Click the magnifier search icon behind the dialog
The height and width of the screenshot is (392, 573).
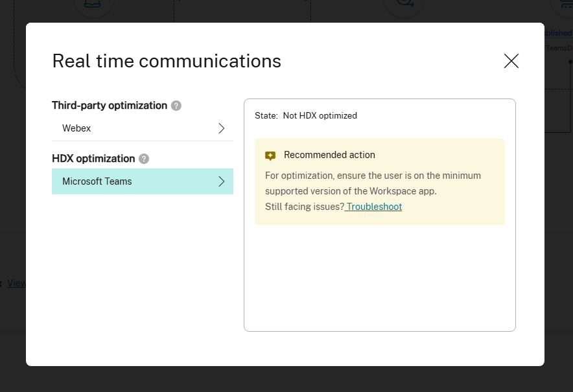pyautogui.click(x=404, y=3)
